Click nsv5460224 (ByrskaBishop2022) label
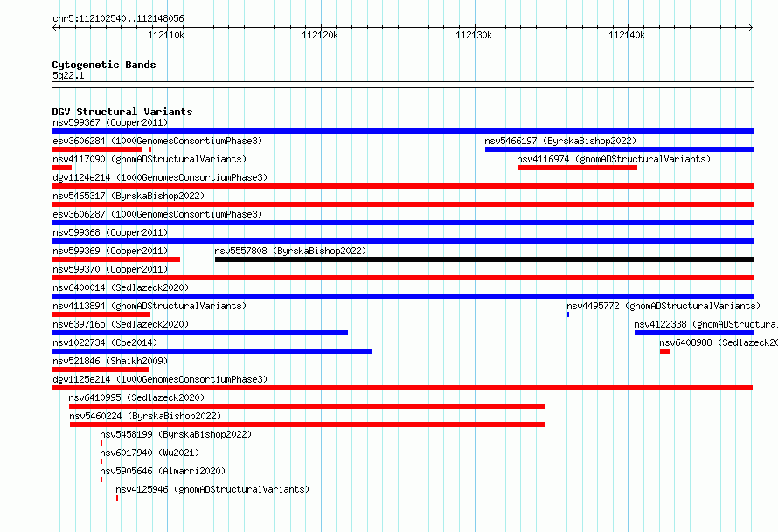This screenshot has width=778, height=532. [x=145, y=416]
